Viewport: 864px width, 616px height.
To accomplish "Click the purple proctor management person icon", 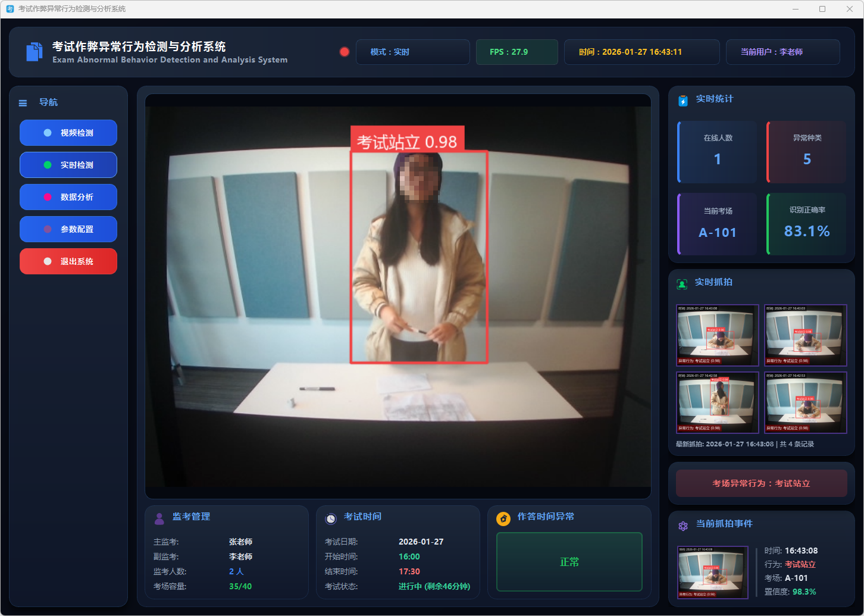I will 159,518.
